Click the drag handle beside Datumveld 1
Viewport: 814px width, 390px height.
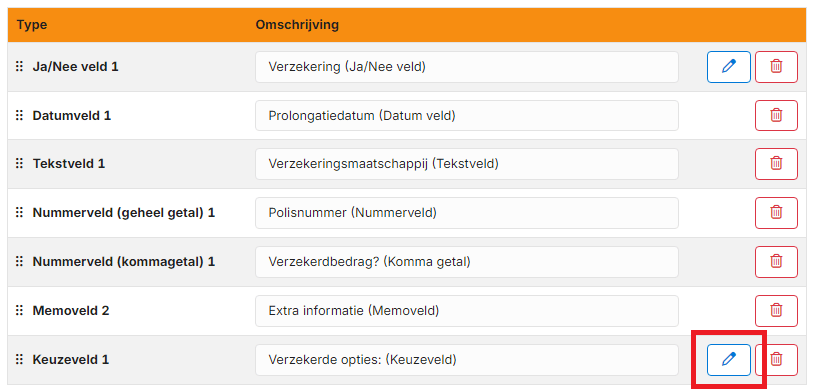tap(19, 115)
